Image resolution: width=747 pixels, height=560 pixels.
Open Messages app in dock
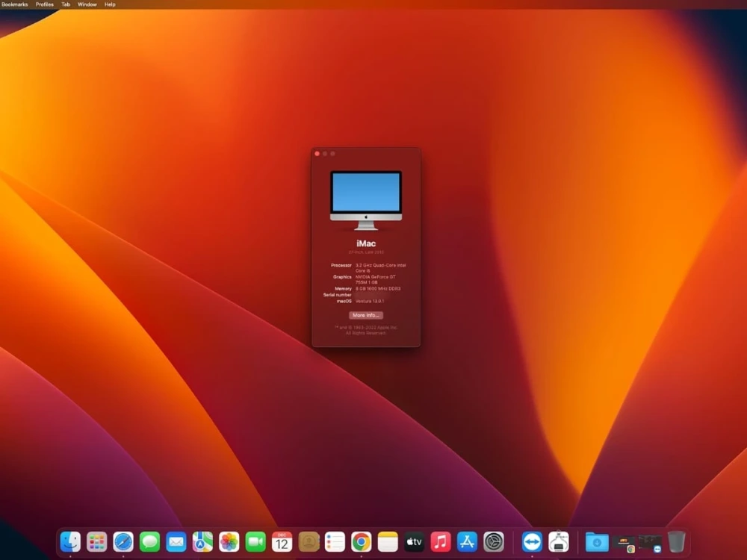(149, 541)
